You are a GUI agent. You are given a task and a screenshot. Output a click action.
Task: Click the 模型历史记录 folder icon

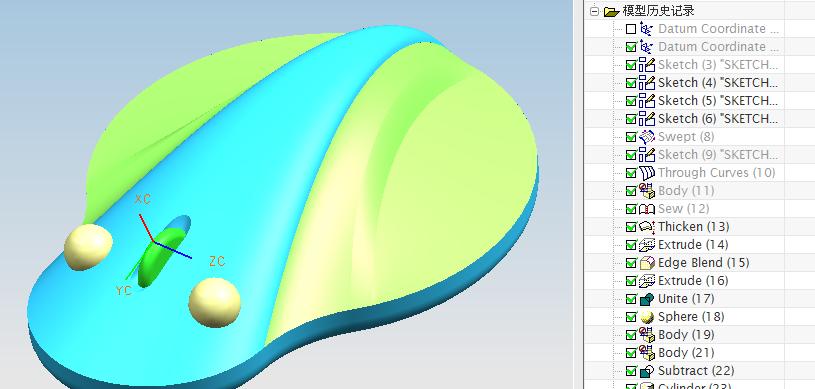coord(612,11)
